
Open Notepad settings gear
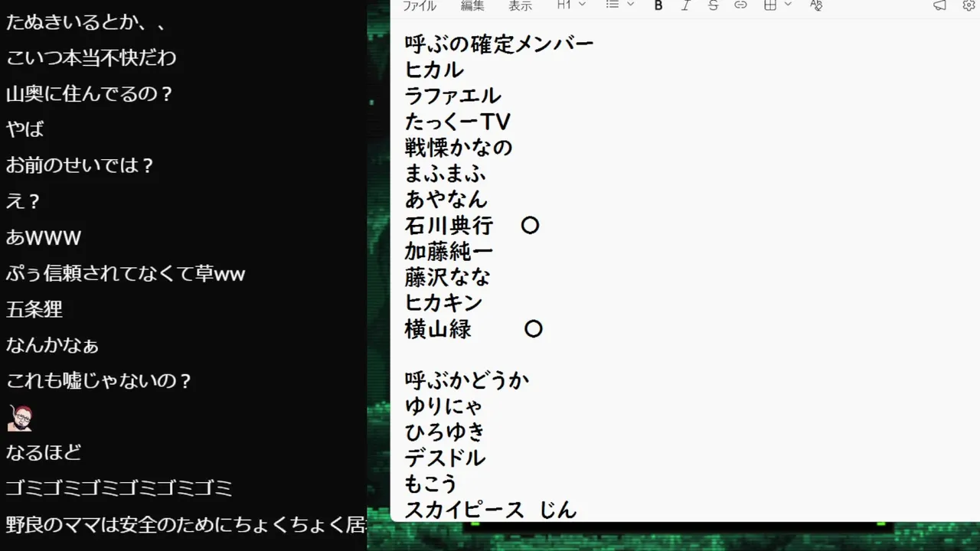click(x=969, y=5)
